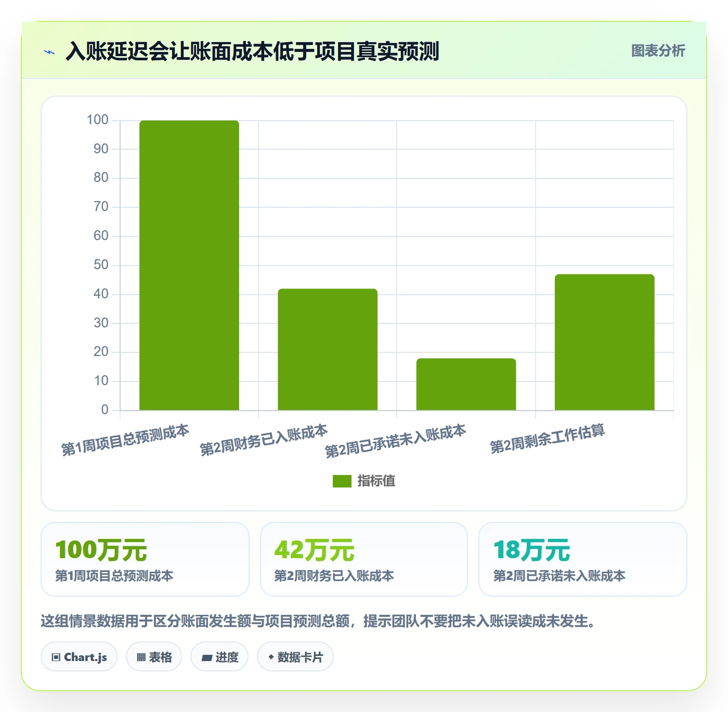Screen dimensions: 728x712
Task: Click the title 入账延迟会让账面成本低于项目真实预测
Action: tap(252, 51)
